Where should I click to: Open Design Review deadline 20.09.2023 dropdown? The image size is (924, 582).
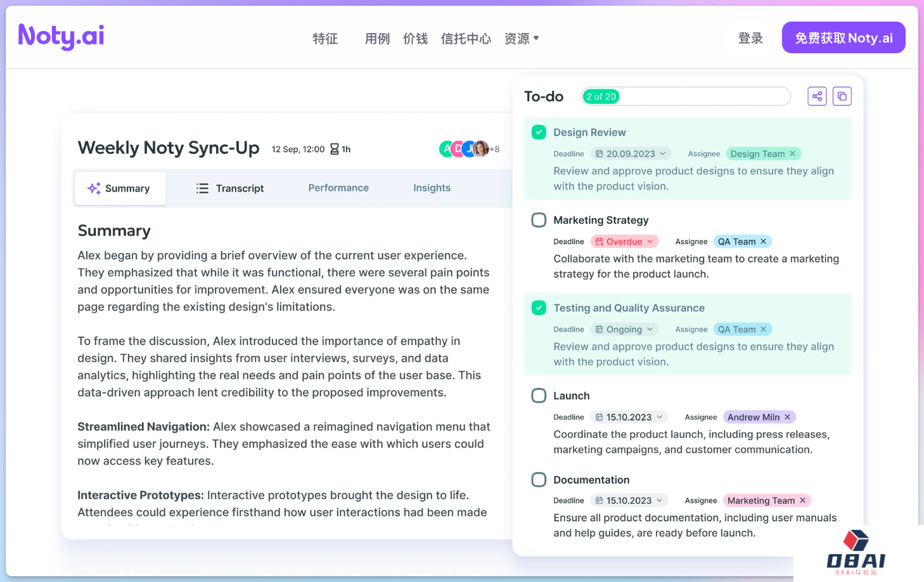click(631, 153)
